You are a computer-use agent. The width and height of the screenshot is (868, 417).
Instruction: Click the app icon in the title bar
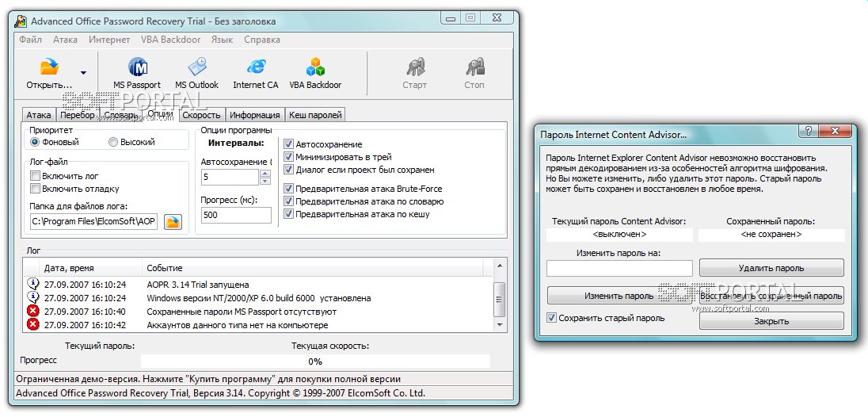[x=21, y=21]
